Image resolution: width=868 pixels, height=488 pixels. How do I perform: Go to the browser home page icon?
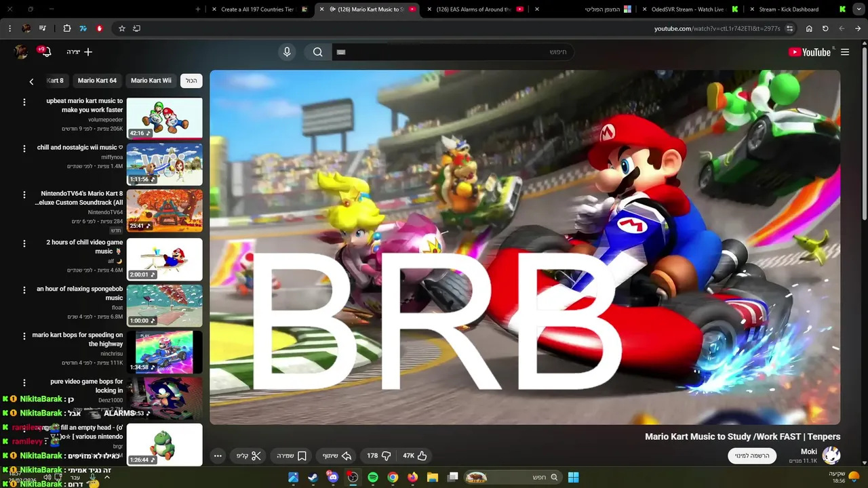[x=809, y=28]
